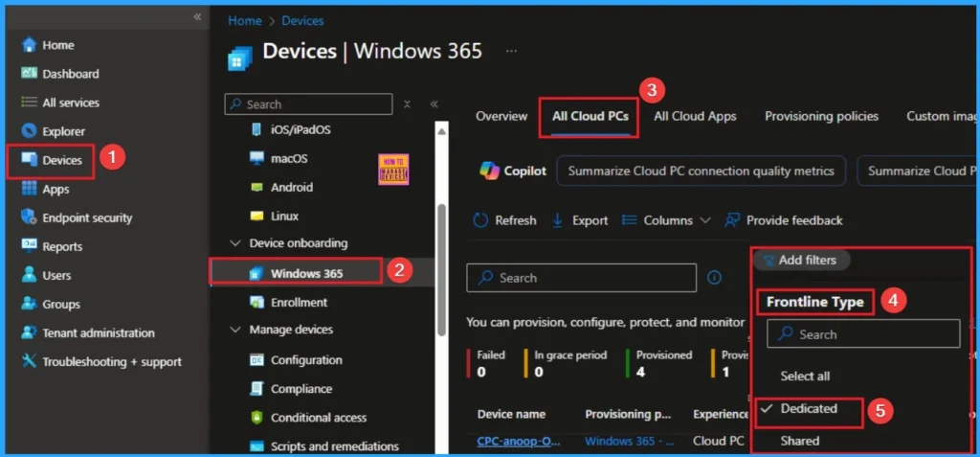This screenshot has height=457, width=980.
Task: Click the Device name column header
Action: click(x=511, y=414)
